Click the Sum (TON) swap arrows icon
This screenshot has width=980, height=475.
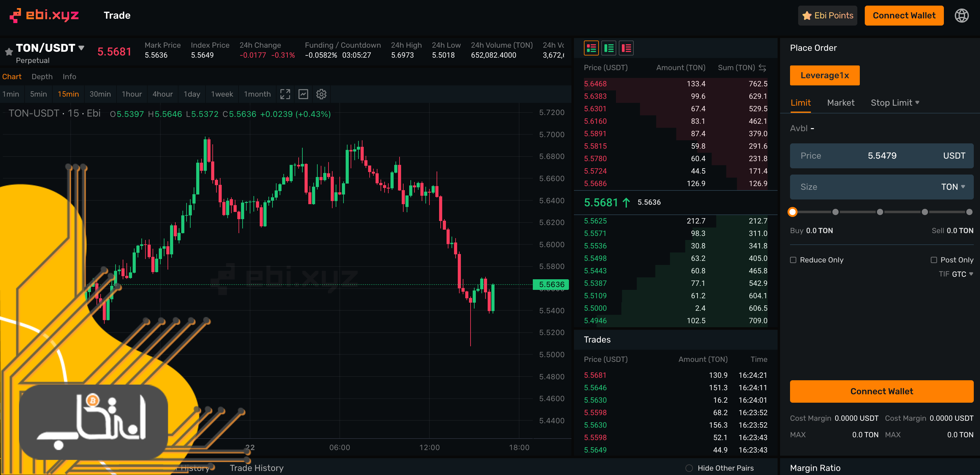(762, 67)
